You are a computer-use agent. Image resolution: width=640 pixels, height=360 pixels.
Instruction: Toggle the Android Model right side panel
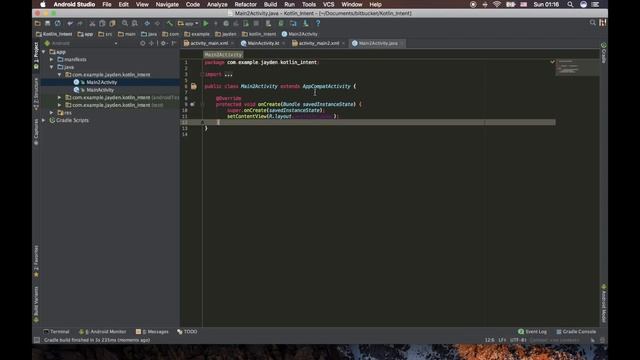click(x=604, y=304)
